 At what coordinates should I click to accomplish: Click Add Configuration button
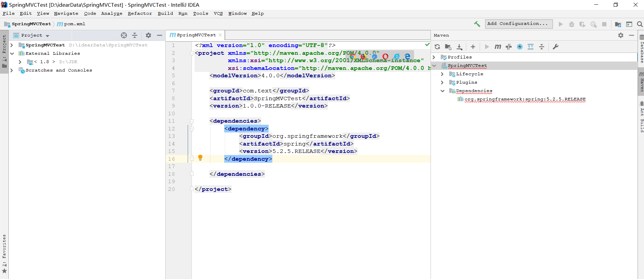pos(519,24)
